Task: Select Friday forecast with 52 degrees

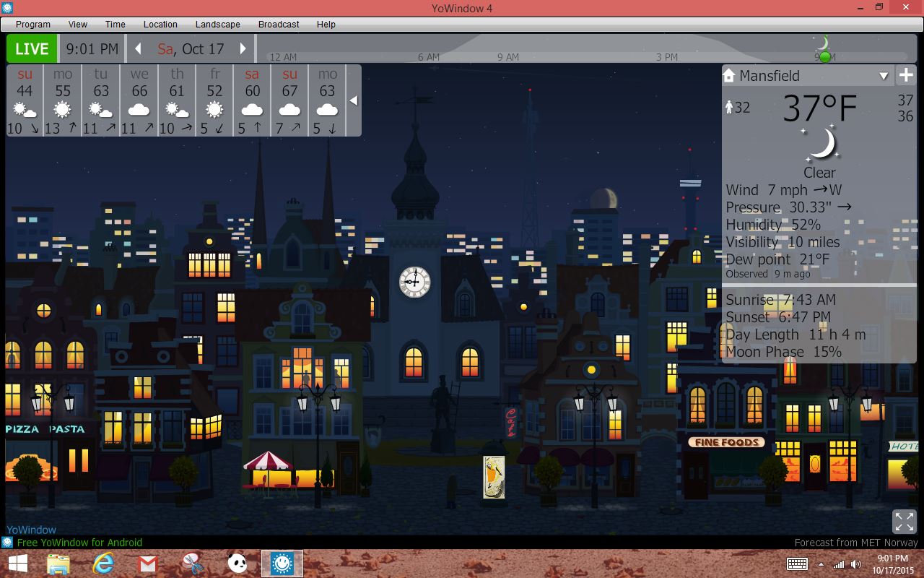Action: (x=214, y=100)
